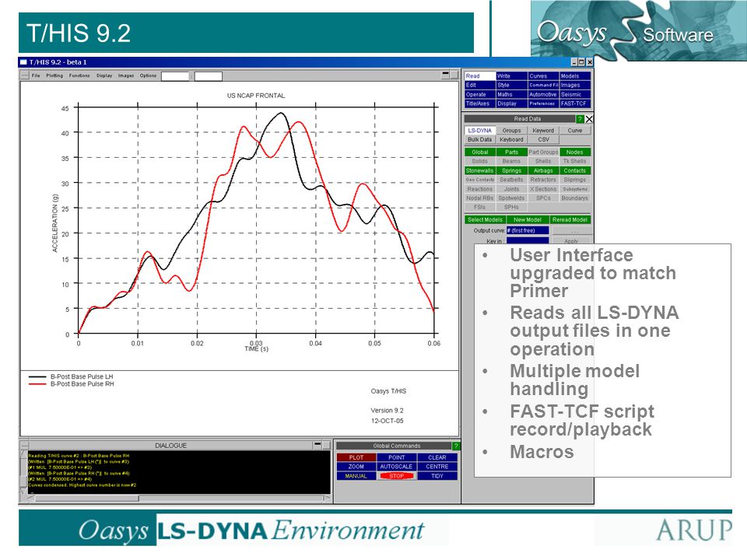Open the Title/Axes tool panel
This screenshot has width=747, height=560.
click(x=480, y=103)
